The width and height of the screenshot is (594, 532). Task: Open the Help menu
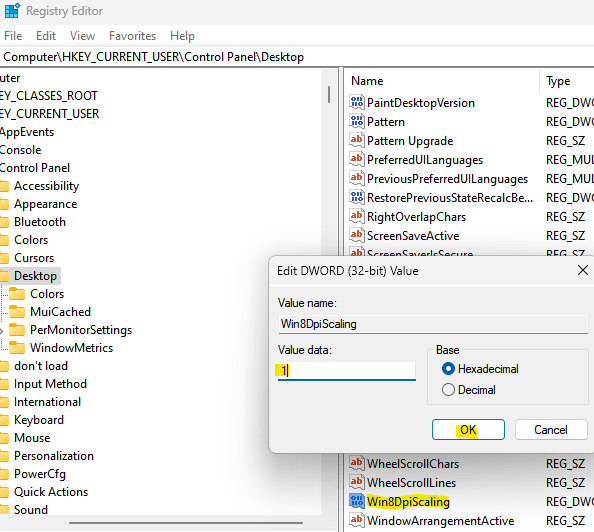pos(182,36)
